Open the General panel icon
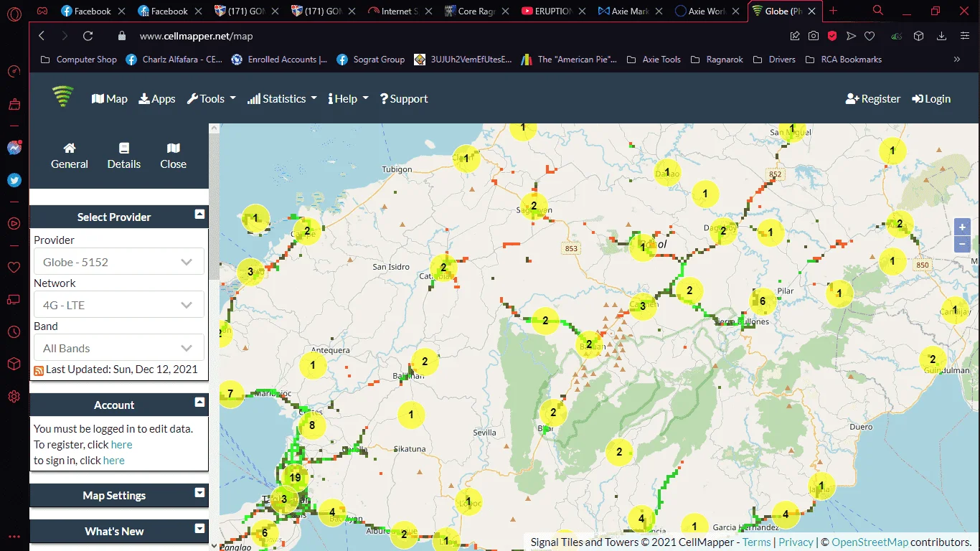Screen dimensions: 980x551 click(70, 156)
